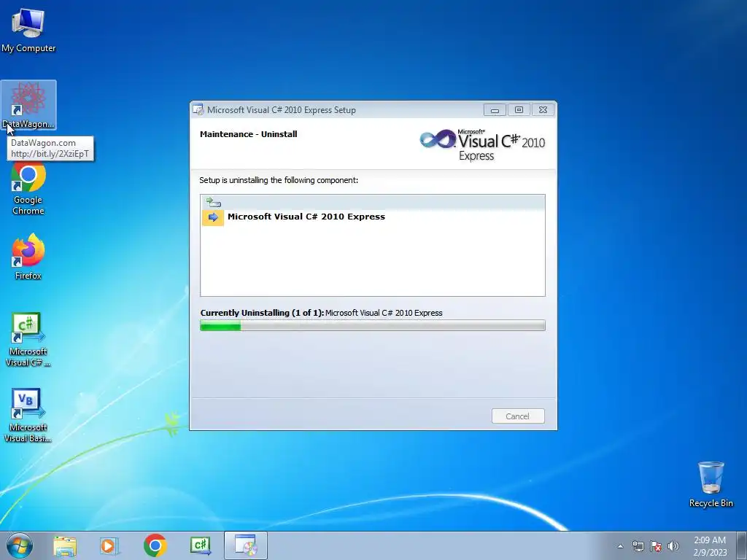Select the Setup installer taskbar button

[246, 545]
